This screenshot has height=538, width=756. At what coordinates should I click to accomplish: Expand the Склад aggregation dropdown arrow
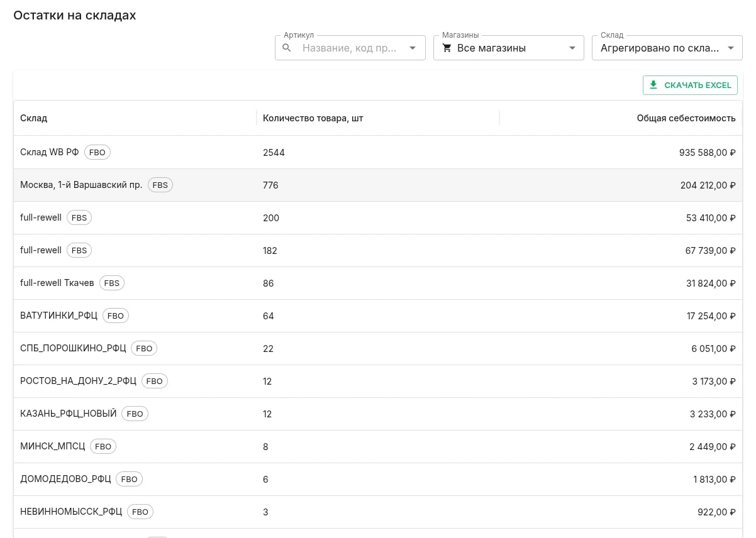pos(730,48)
